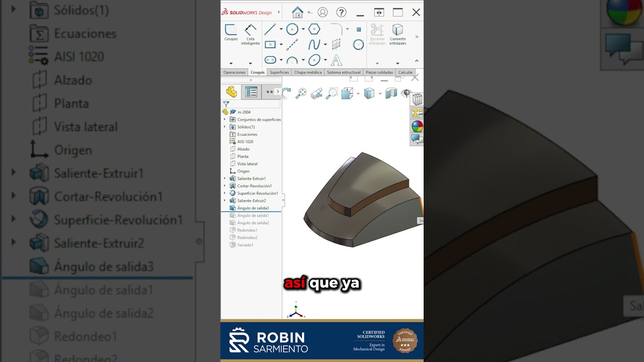Click Zoom to Fit icon
This screenshot has width=644, height=362.
[301, 93]
